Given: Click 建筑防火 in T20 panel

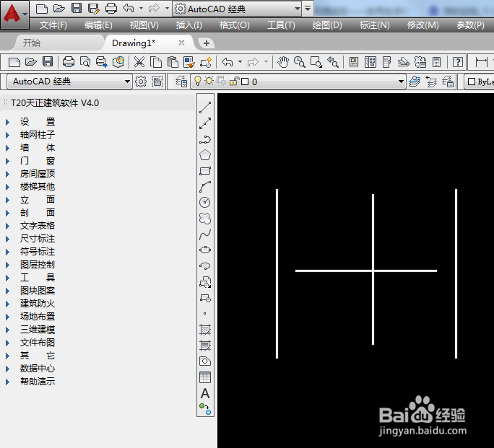Looking at the screenshot, I should (38, 304).
